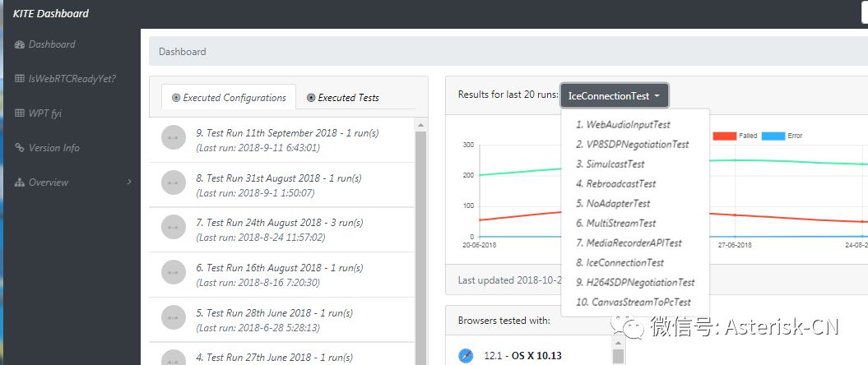
Task: Click the Version Info link icon
Action: point(20,148)
